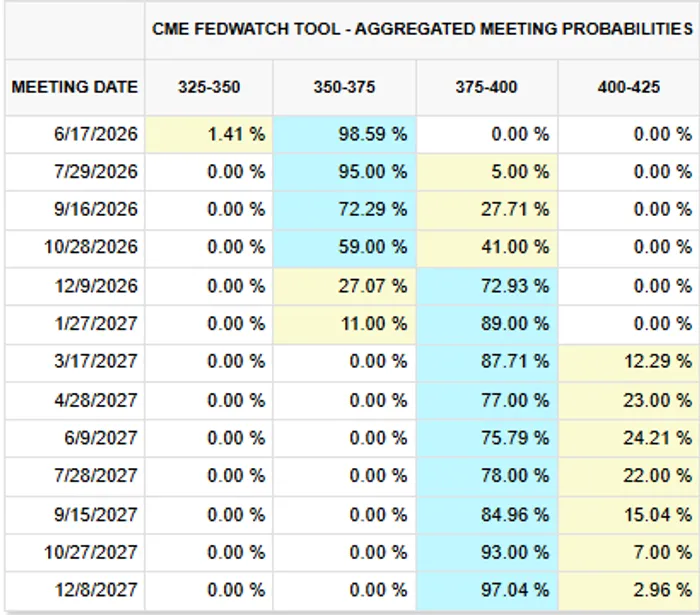Image resolution: width=700 pixels, height=615 pixels.
Task: Select the 350-375 column header
Action: click(x=344, y=87)
